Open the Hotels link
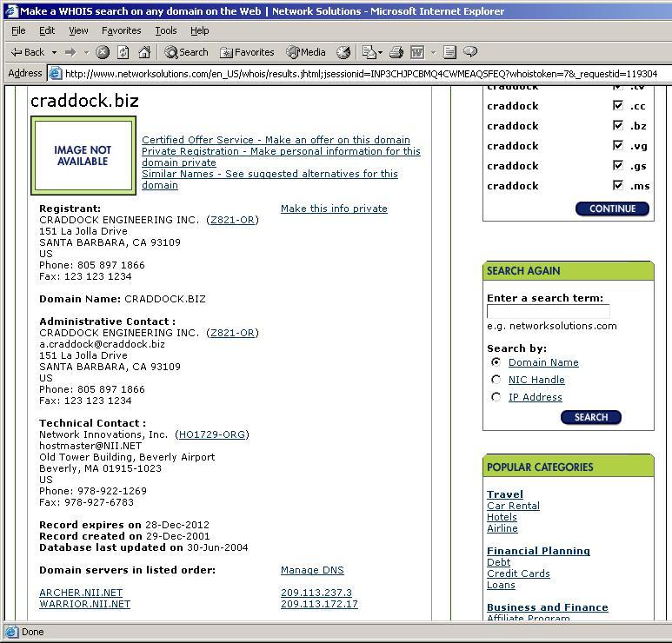The image size is (672, 643). coord(502,517)
